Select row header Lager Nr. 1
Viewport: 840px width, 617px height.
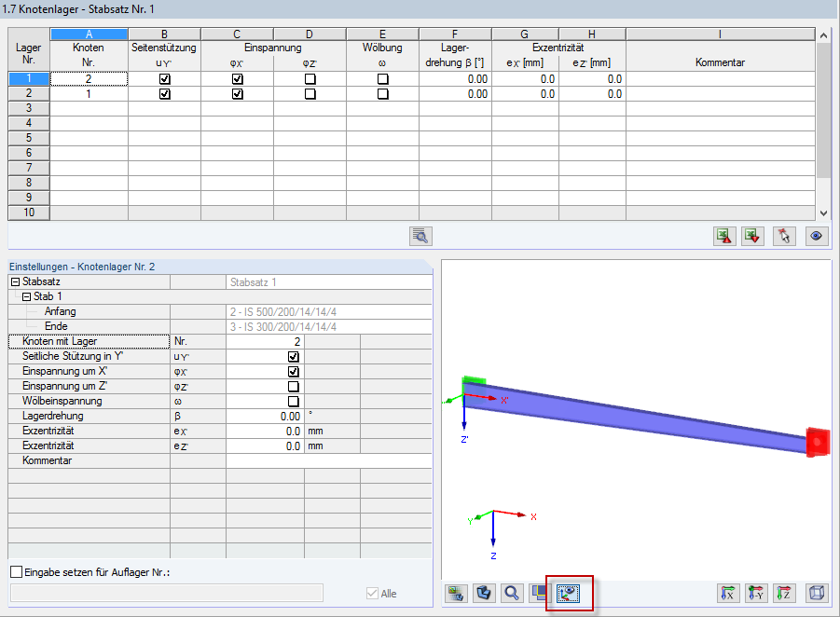coord(29,78)
